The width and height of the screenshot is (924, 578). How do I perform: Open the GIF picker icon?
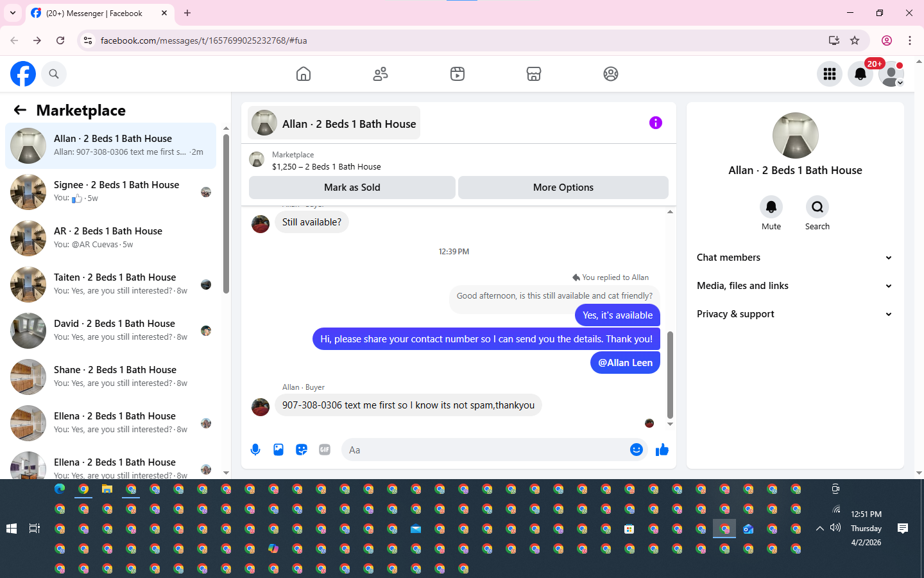point(325,450)
